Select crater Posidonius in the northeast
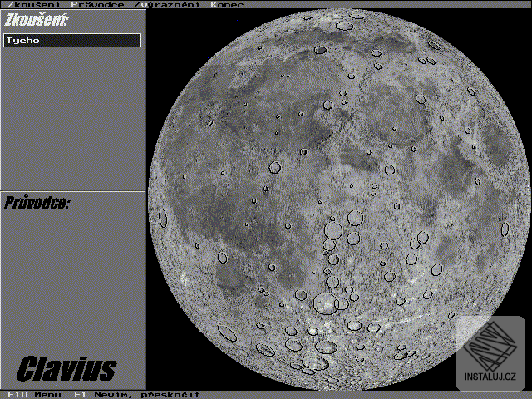Screen dimensions: 532x399 (x=421, y=99)
